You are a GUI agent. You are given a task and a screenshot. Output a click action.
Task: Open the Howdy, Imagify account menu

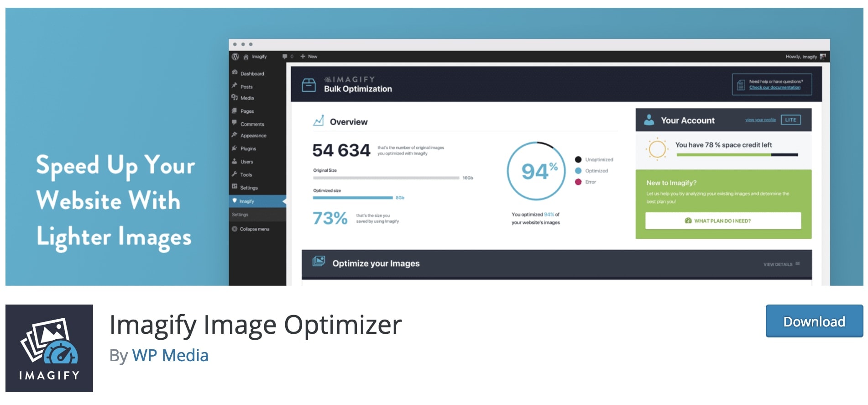coord(805,57)
